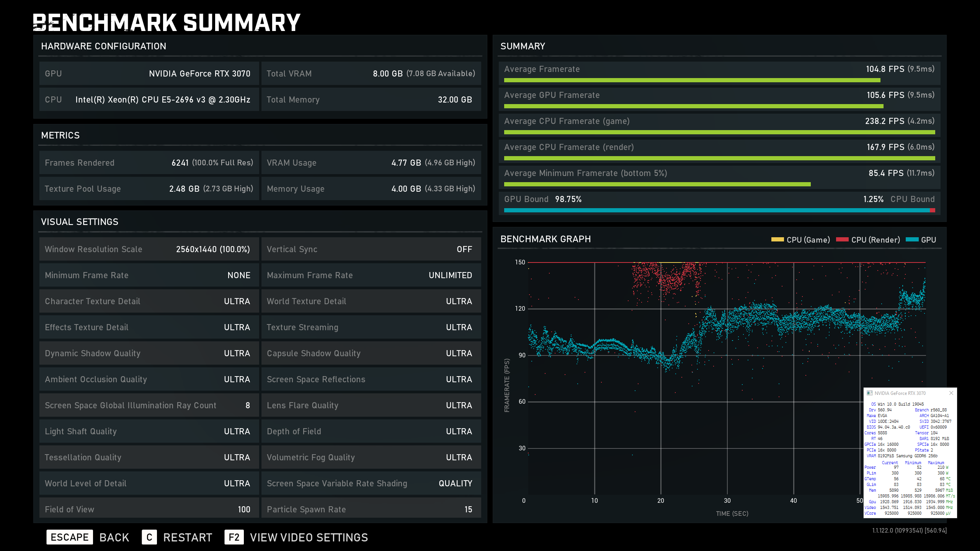Click World Texture Detail ULTRA row
Viewport: 980px width, 551px height.
(371, 301)
